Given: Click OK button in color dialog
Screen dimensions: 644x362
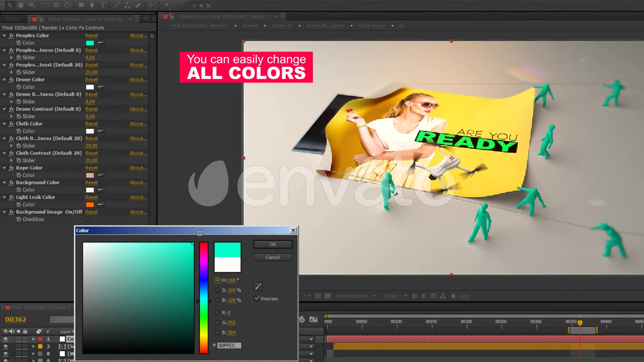Looking at the screenshot, I should pos(272,244).
